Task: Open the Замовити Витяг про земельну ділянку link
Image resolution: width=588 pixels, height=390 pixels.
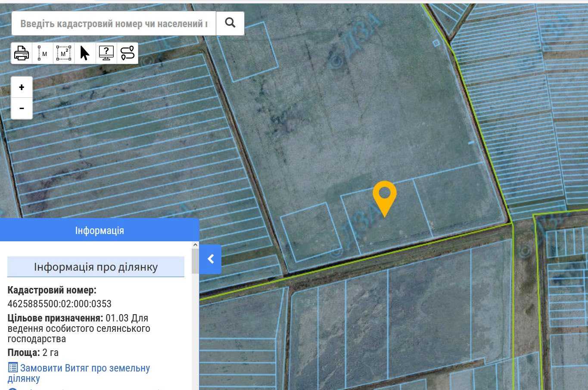Action: [85, 368]
